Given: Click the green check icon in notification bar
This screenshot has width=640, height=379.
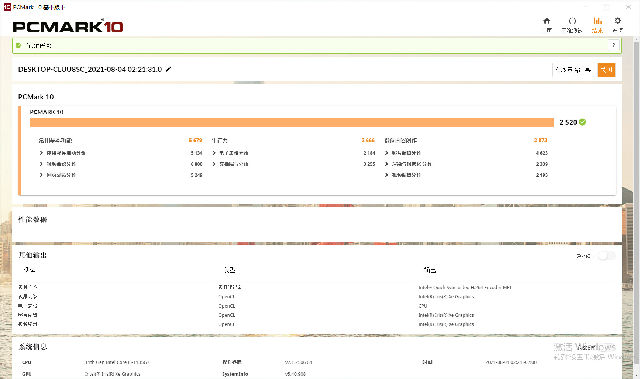Looking at the screenshot, I should [x=18, y=45].
